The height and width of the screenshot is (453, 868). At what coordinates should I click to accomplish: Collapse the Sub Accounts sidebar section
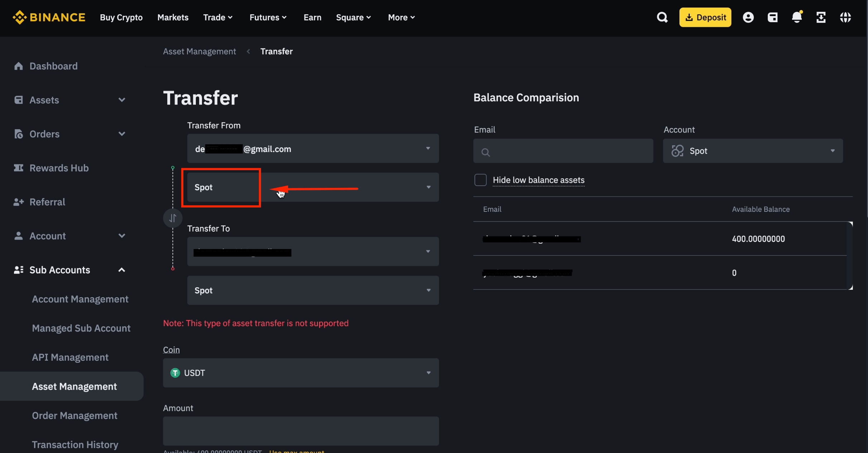point(122,270)
